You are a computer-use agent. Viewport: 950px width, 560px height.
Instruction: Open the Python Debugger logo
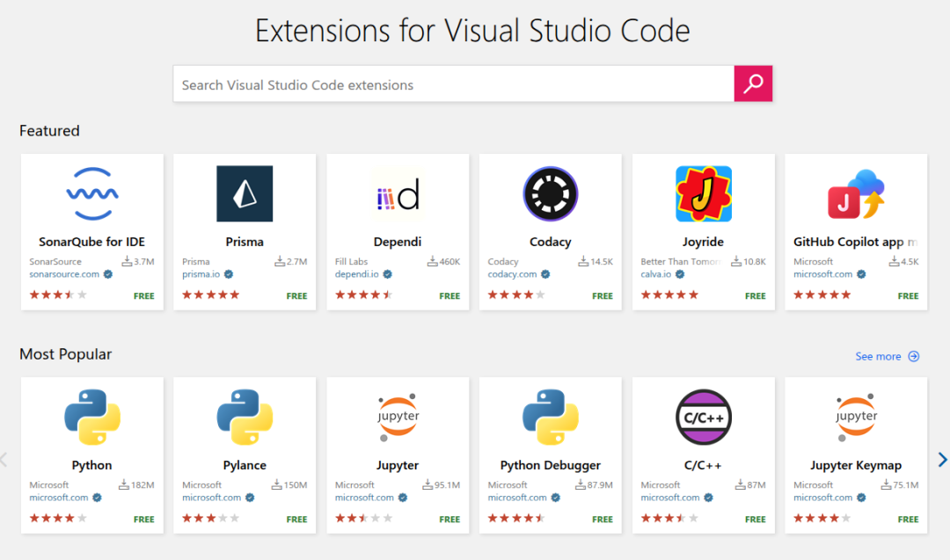(550, 417)
